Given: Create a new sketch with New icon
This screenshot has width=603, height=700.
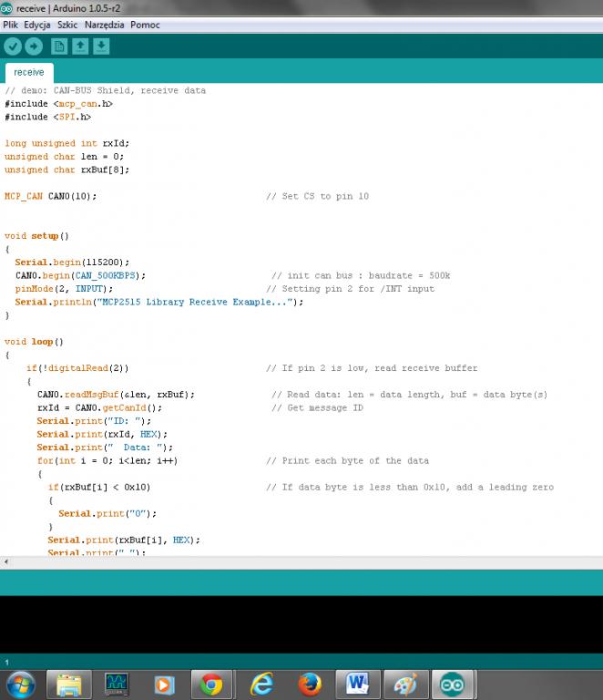Looking at the screenshot, I should pos(59,46).
